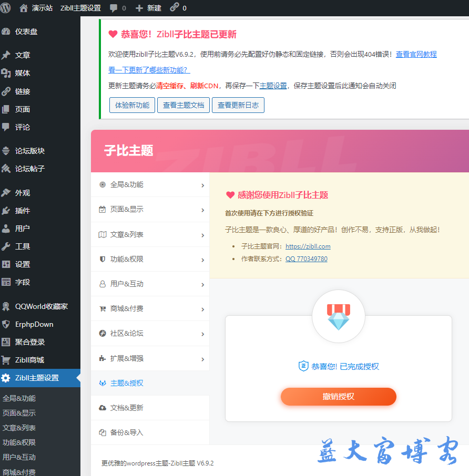
Task: Click the 媒体 media icon
Action: [6, 73]
